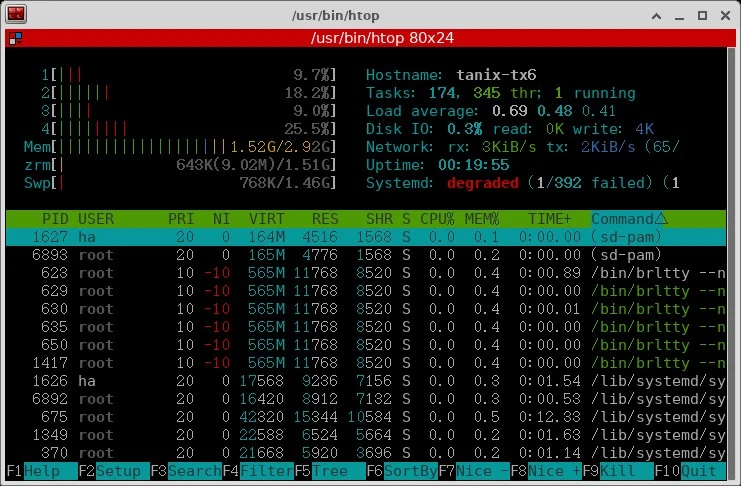Image resolution: width=741 pixels, height=486 pixels.
Task: Select process row with PID 1627
Action: 366,237
